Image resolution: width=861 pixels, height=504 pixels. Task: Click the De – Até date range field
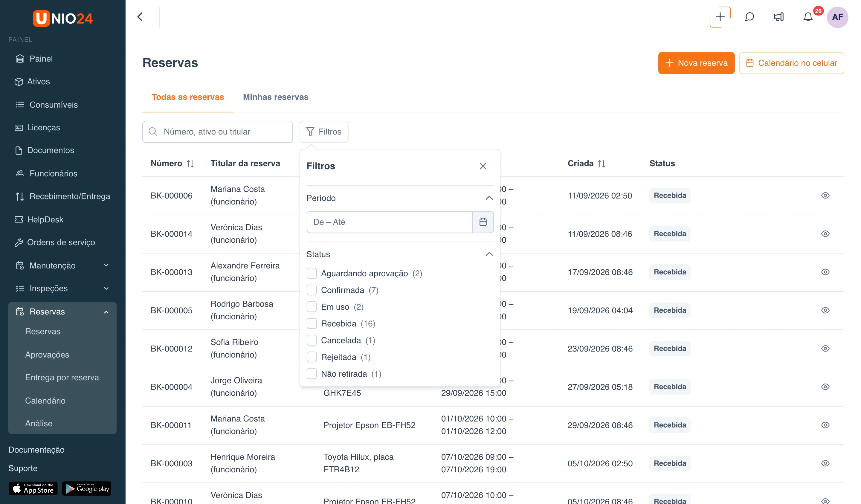click(x=390, y=222)
